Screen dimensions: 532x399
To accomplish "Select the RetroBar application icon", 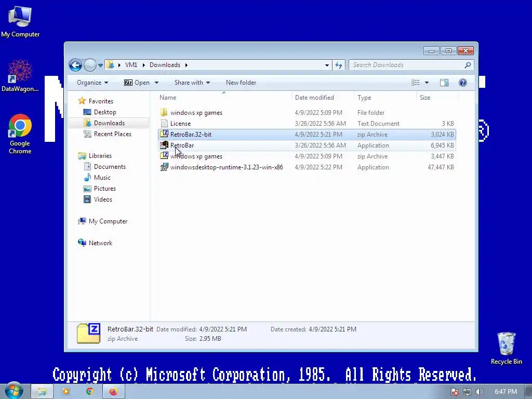I will click(x=164, y=145).
